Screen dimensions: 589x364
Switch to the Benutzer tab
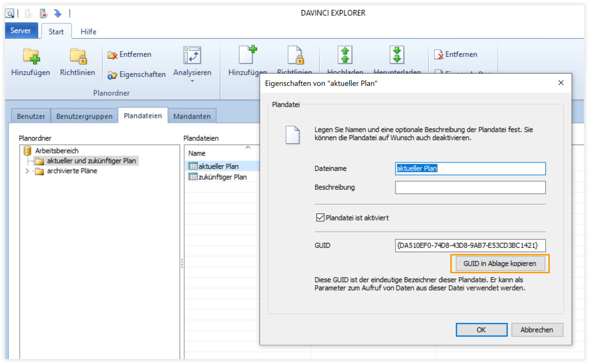coord(31,116)
